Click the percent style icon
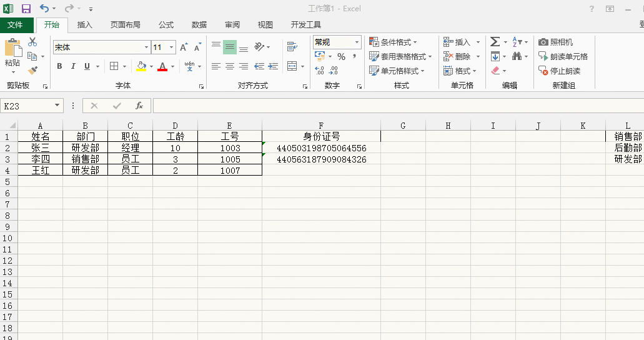The height and width of the screenshot is (340, 644). pyautogui.click(x=341, y=56)
